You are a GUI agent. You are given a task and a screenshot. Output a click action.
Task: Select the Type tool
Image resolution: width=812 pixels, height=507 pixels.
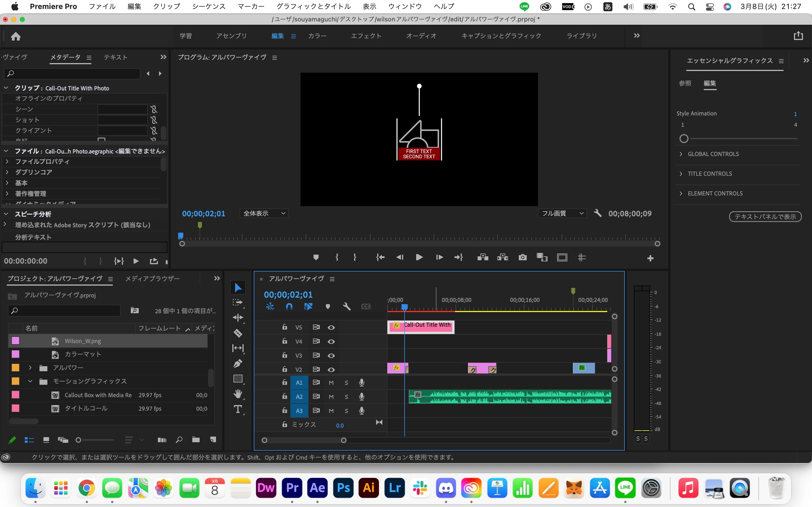click(238, 409)
